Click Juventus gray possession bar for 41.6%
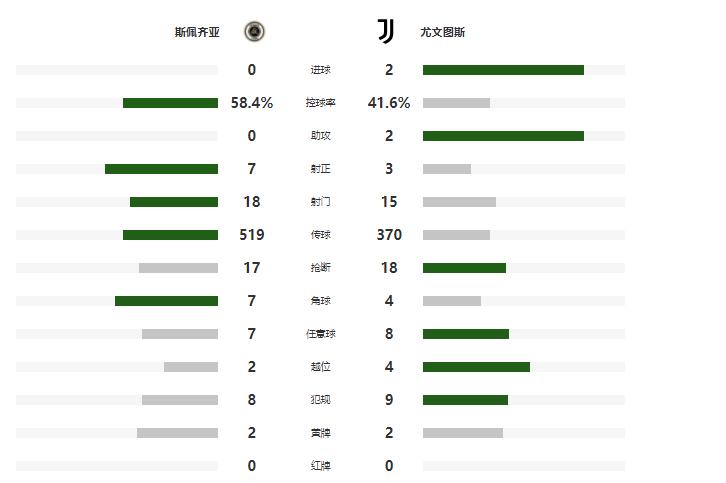 [456, 103]
